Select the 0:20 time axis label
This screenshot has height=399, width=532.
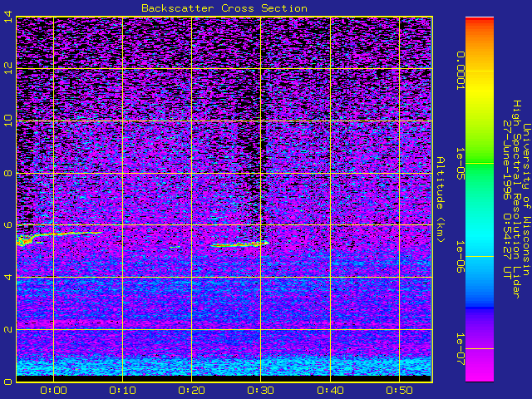pos(192,391)
